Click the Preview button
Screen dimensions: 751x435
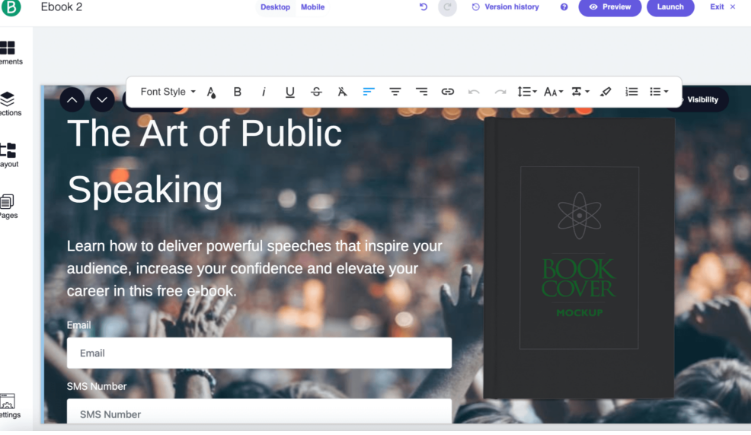point(609,7)
